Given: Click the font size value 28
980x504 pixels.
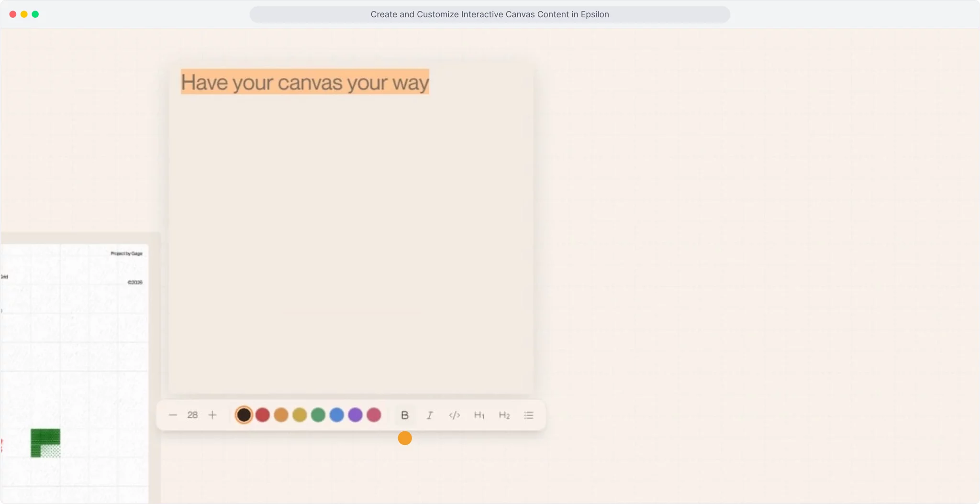Looking at the screenshot, I should tap(192, 415).
